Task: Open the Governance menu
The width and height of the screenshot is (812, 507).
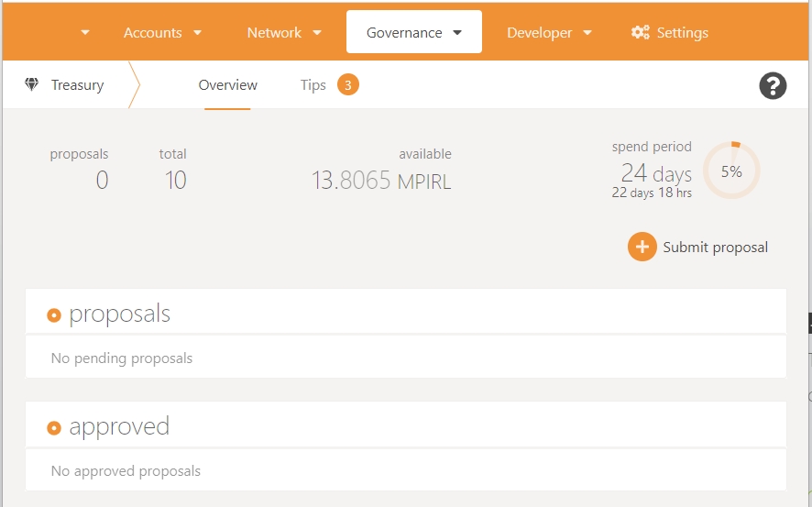Action: [x=413, y=32]
